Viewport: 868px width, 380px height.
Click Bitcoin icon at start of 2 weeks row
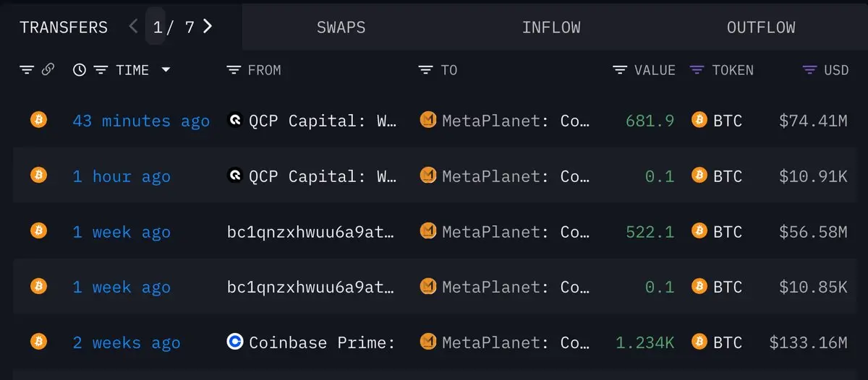click(38, 342)
